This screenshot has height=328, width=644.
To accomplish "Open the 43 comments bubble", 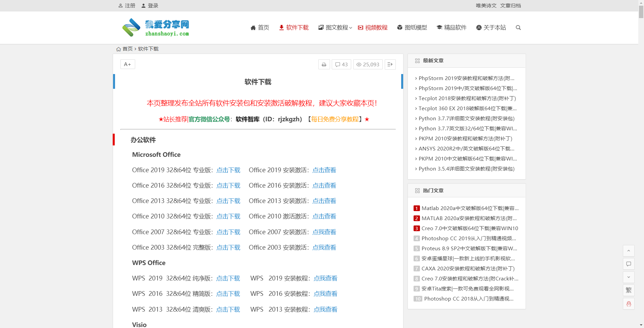I will pyautogui.click(x=341, y=64).
